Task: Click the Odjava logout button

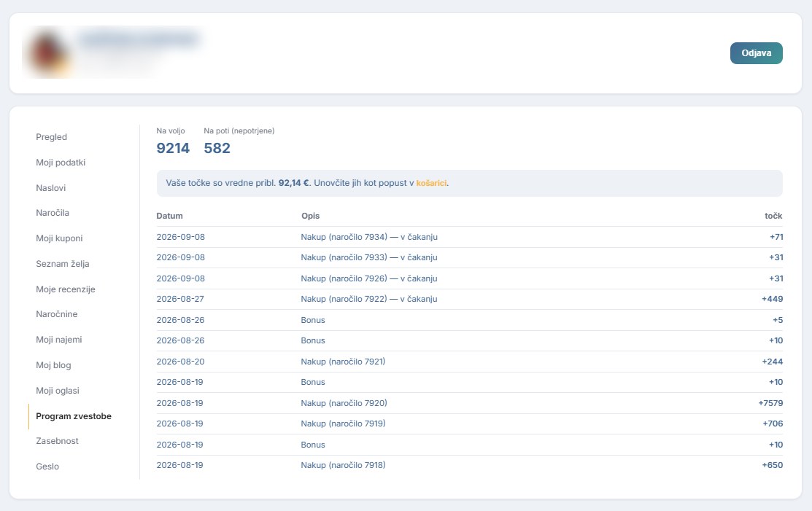Action: tap(756, 53)
